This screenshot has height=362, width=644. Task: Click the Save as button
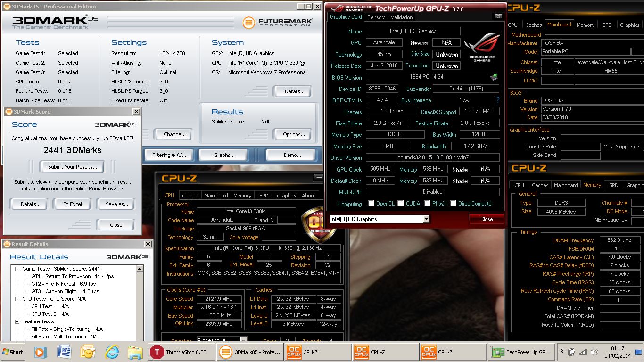click(x=116, y=204)
